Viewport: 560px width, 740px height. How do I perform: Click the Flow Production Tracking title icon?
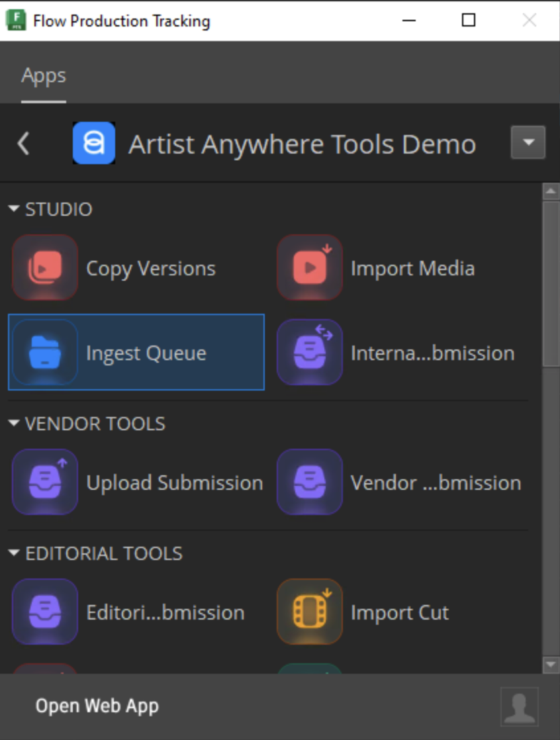pyautogui.click(x=16, y=21)
